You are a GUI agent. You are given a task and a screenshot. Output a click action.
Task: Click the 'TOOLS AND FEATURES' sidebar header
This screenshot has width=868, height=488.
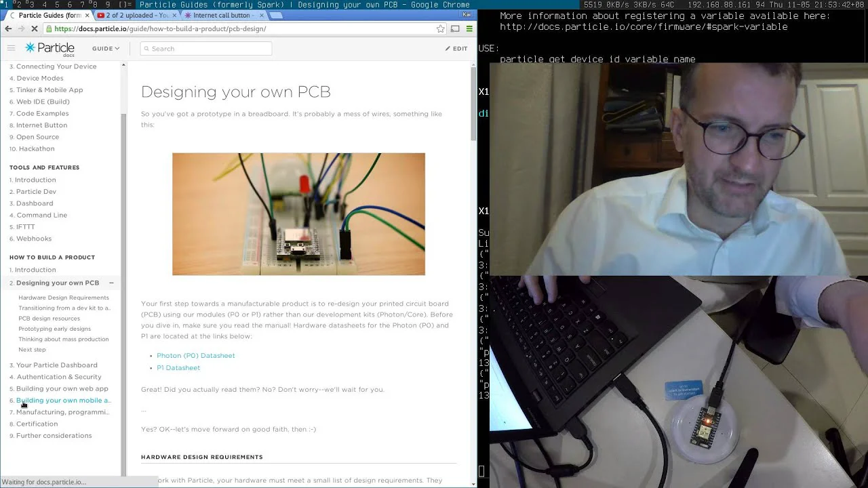44,167
